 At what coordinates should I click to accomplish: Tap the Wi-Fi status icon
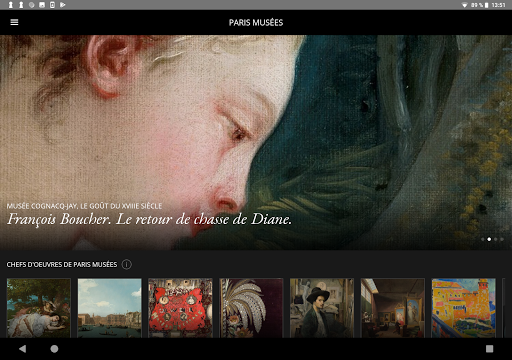(464, 5)
